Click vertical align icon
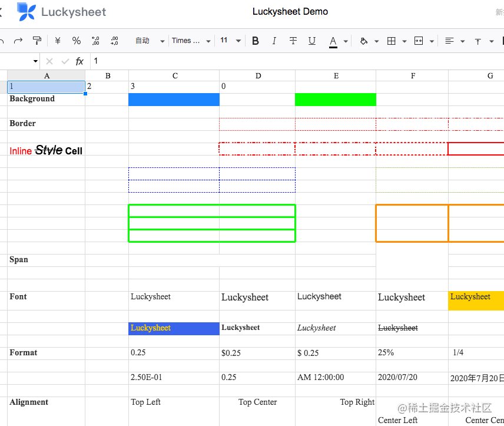 (478, 41)
